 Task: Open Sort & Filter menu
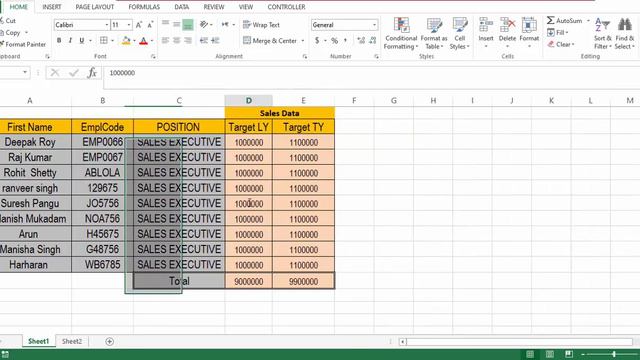pos(602,33)
